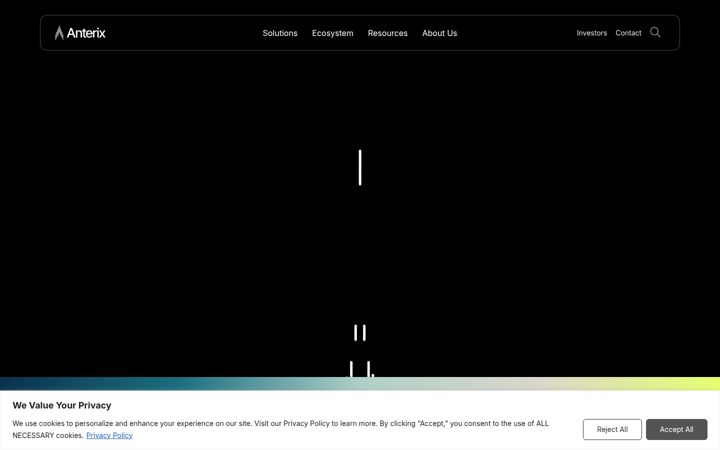Image resolution: width=720 pixels, height=450 pixels.
Task: Open the Ecosystem menu
Action: (332, 33)
